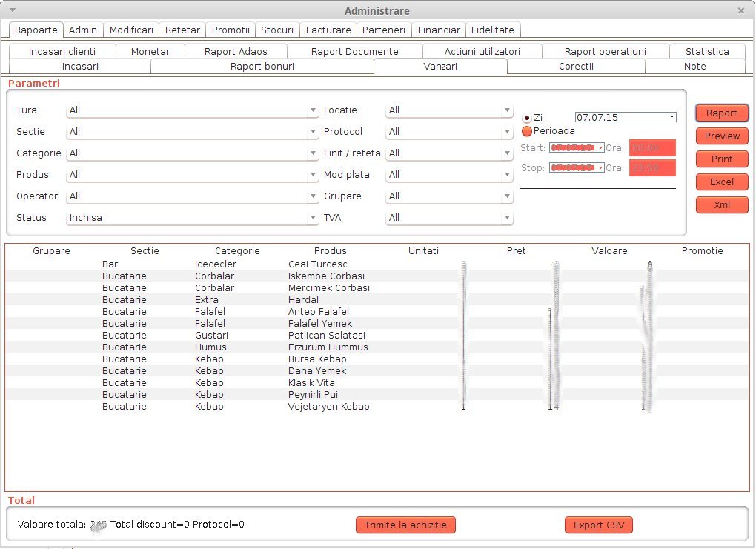
Task: Open the 07.07.15 date picker
Action: (626, 117)
